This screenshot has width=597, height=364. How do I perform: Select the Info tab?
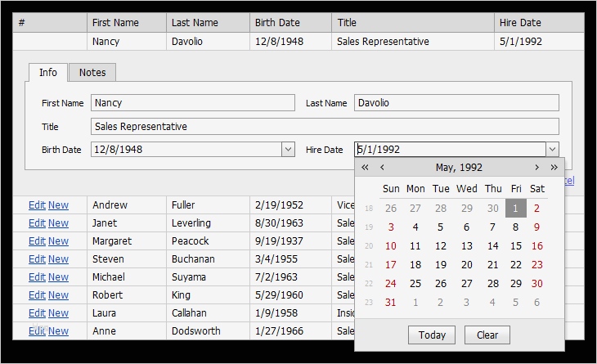click(x=48, y=73)
